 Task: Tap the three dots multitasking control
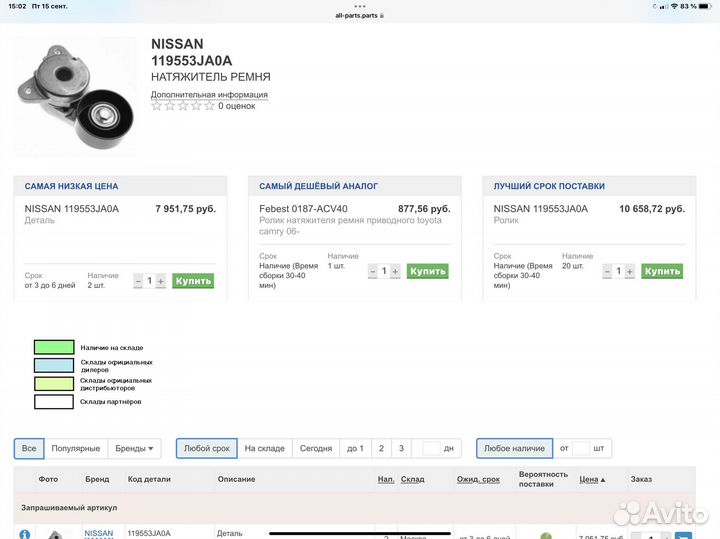click(x=360, y=6)
